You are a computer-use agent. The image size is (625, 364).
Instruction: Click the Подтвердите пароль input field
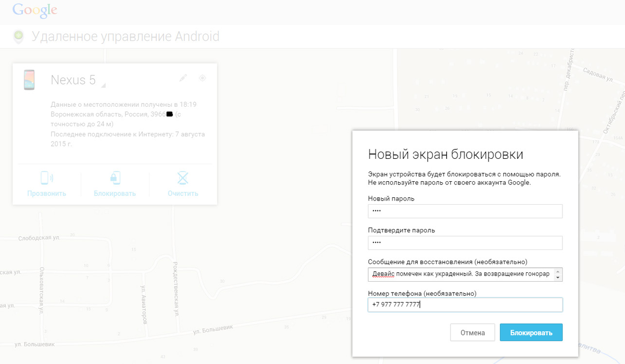465,243
